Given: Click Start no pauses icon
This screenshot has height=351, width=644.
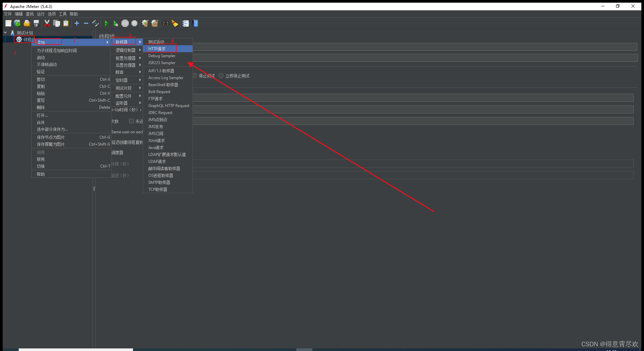Looking at the screenshot, I should point(116,23).
